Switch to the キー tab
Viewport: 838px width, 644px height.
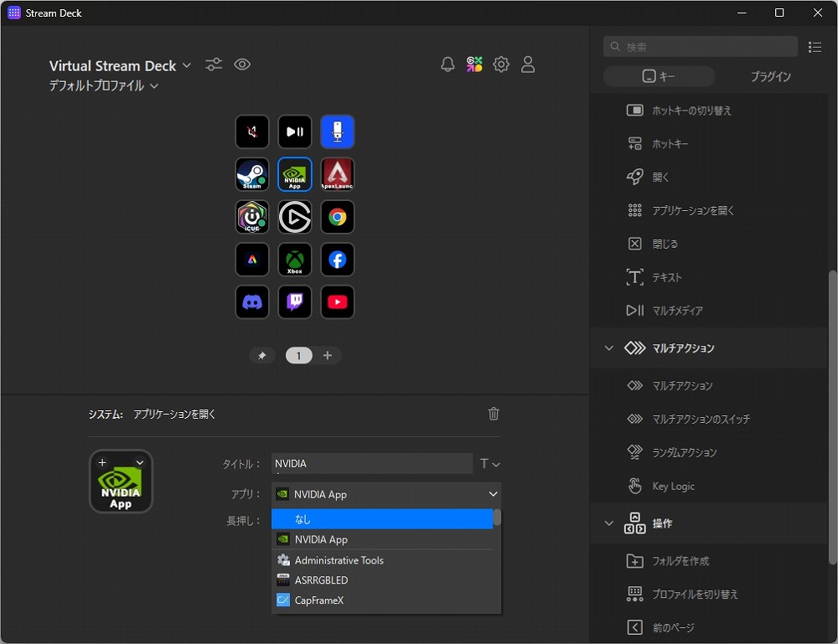[x=659, y=76]
